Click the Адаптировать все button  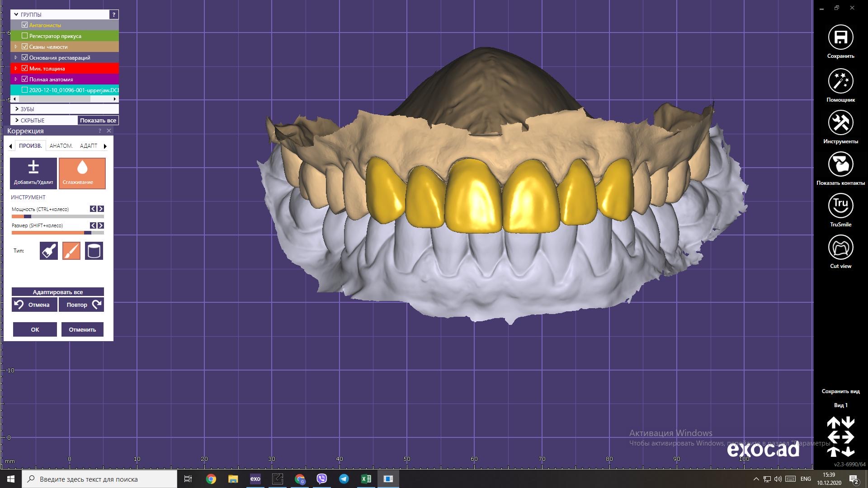click(58, 292)
